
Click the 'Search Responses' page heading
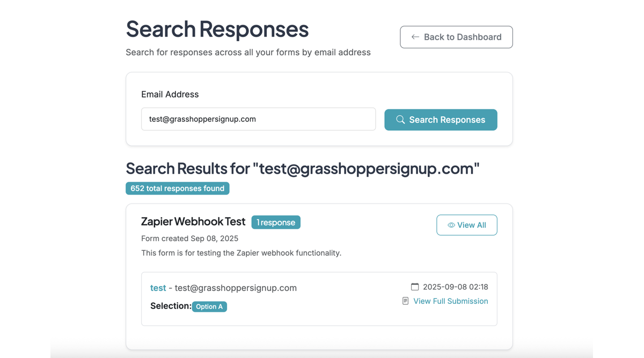click(217, 29)
